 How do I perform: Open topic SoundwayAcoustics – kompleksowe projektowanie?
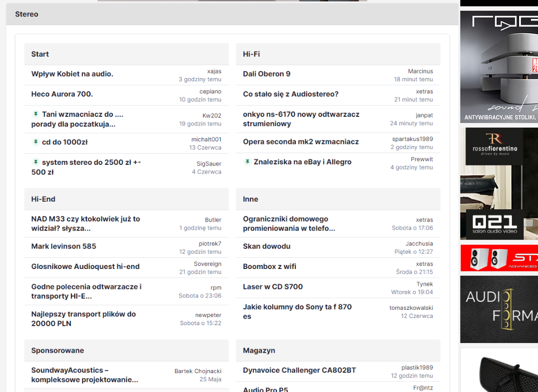coord(85,375)
